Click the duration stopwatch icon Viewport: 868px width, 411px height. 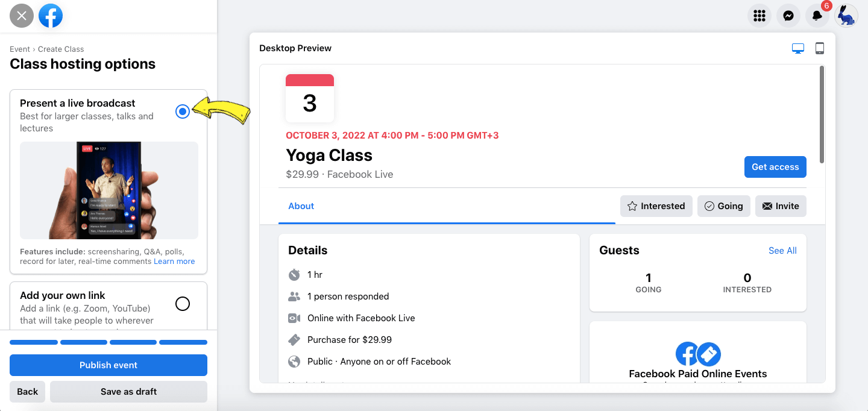[x=294, y=275]
